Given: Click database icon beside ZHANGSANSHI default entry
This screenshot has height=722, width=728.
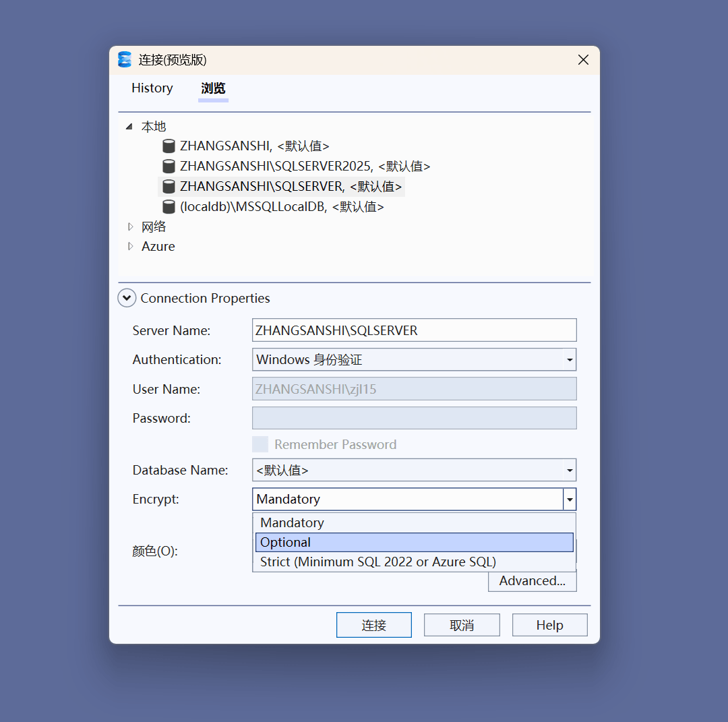Looking at the screenshot, I should pyautogui.click(x=169, y=146).
